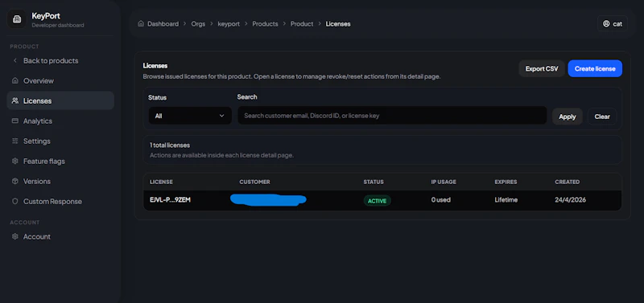Click the back arrow beside Back to products

tap(15, 60)
